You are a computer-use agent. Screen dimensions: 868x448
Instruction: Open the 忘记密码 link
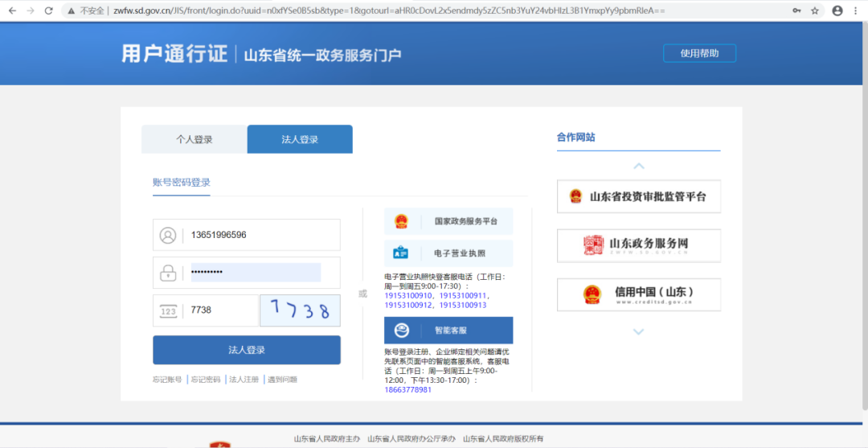point(206,379)
